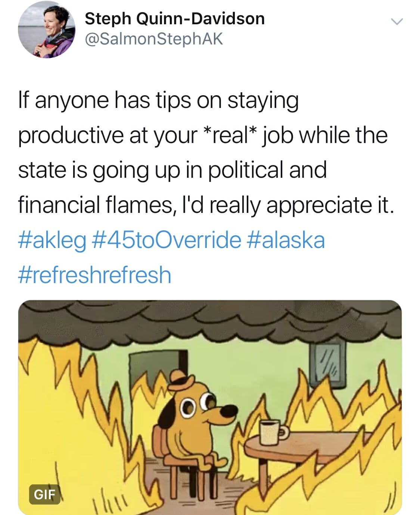
Task: Select the #alaska hashtag
Action: (286, 239)
